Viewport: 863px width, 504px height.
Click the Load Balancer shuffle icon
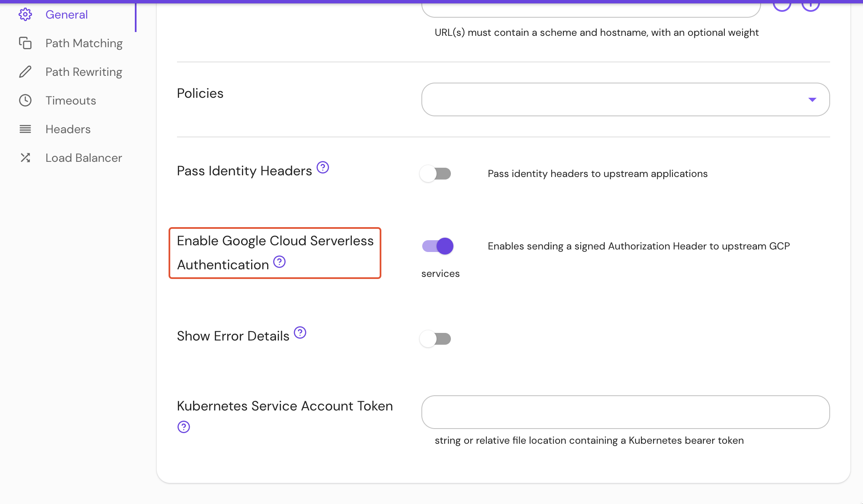(25, 158)
